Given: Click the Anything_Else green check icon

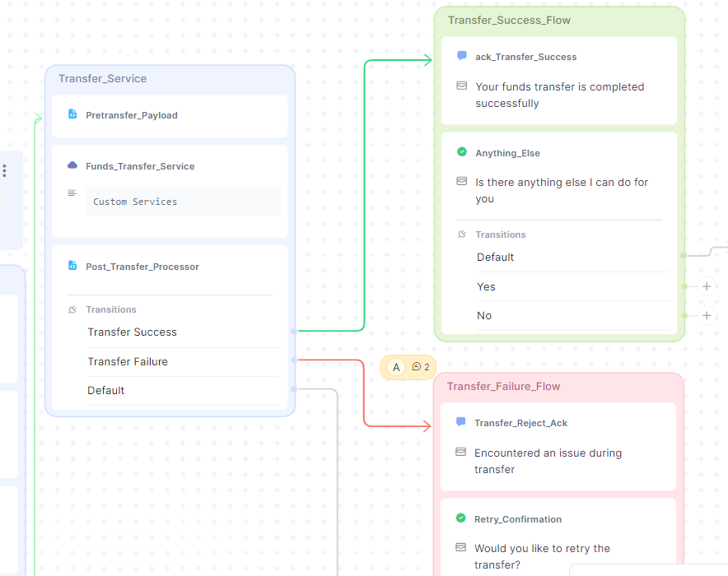Looking at the screenshot, I should coord(462,153).
